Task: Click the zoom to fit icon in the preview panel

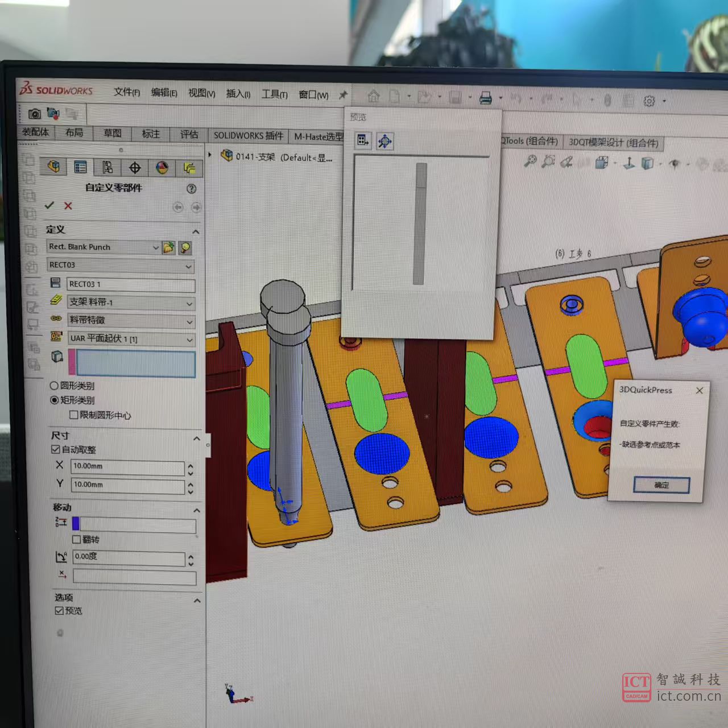Action: click(x=385, y=141)
